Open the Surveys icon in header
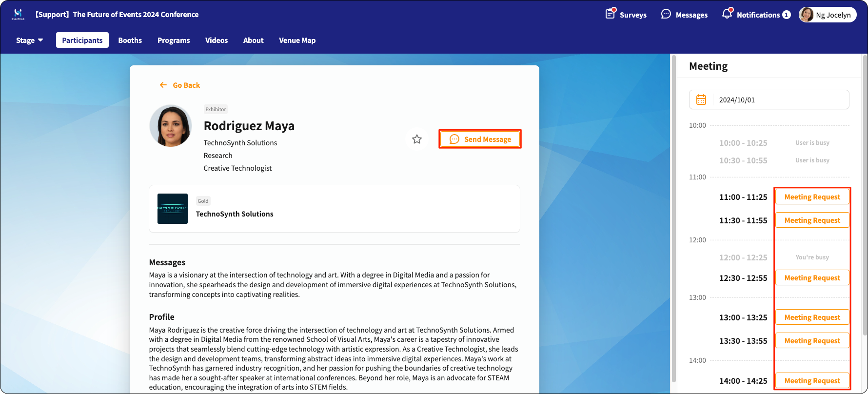This screenshot has width=868, height=394. [611, 14]
